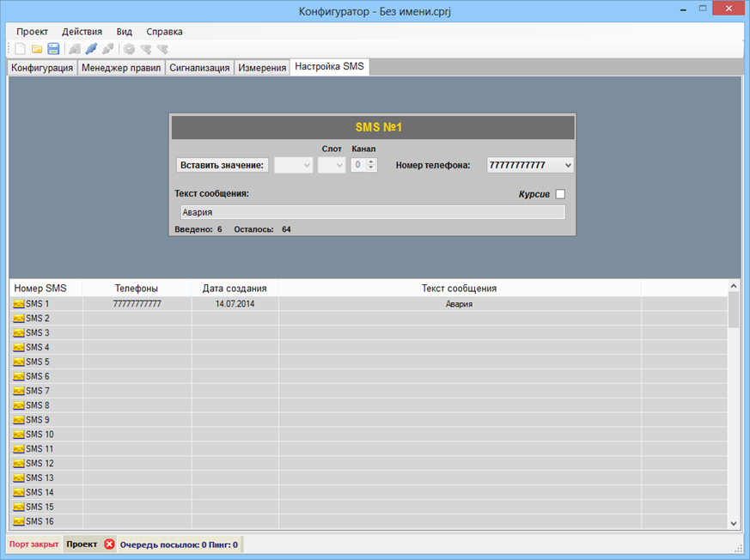Click the Порт закрыт status text
750x560 pixels.
[x=34, y=545]
